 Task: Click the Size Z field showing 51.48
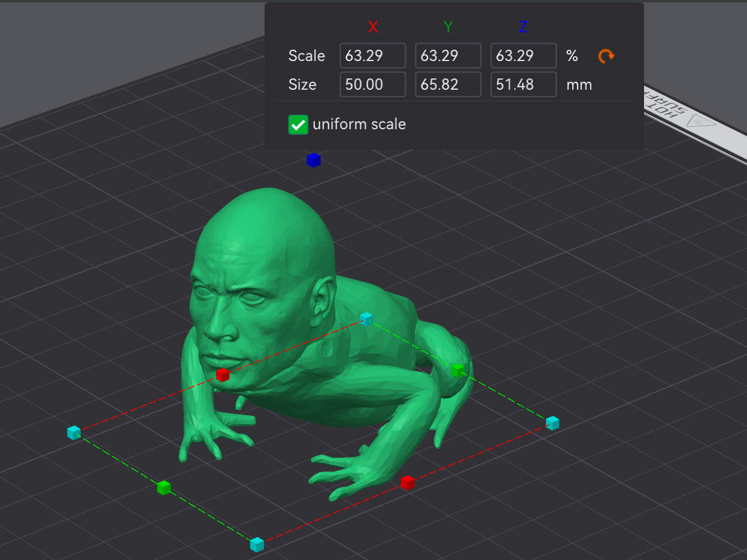[x=524, y=84]
